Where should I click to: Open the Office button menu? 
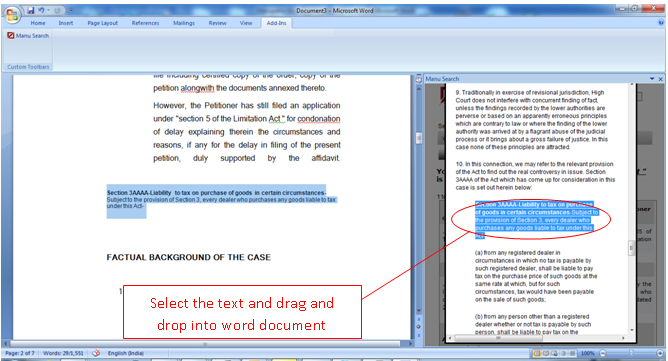[x=12, y=15]
